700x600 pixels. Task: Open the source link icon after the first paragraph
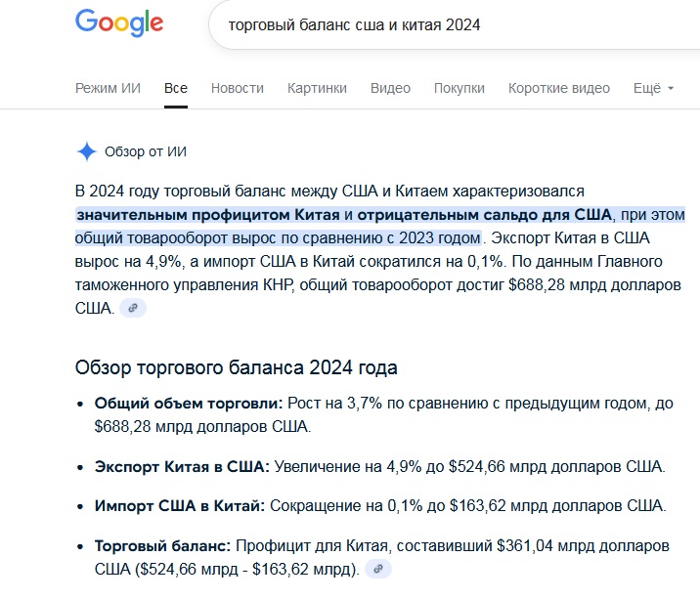[x=133, y=308]
